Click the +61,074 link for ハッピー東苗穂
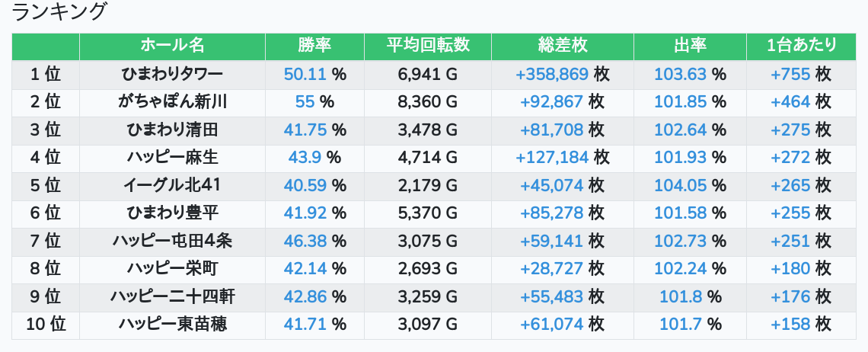 (551, 325)
